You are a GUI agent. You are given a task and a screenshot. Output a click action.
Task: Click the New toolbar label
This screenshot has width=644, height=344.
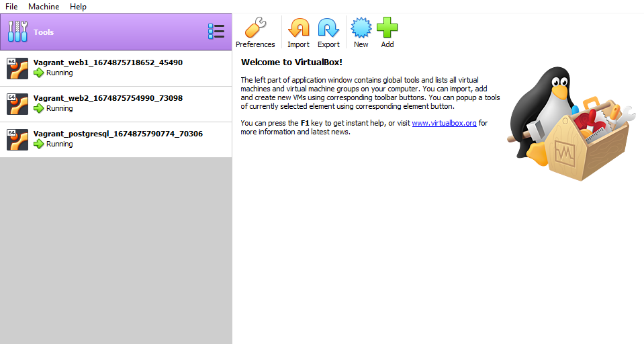point(361,44)
